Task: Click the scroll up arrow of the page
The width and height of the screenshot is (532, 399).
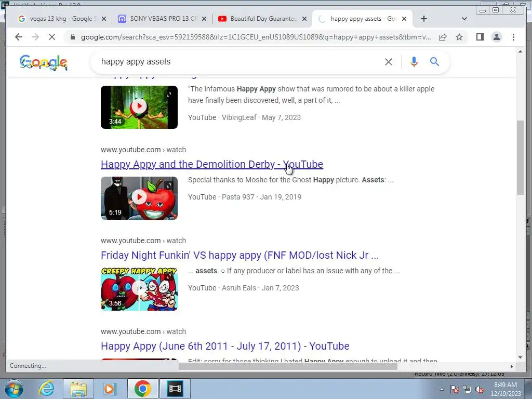Action: pos(520,51)
